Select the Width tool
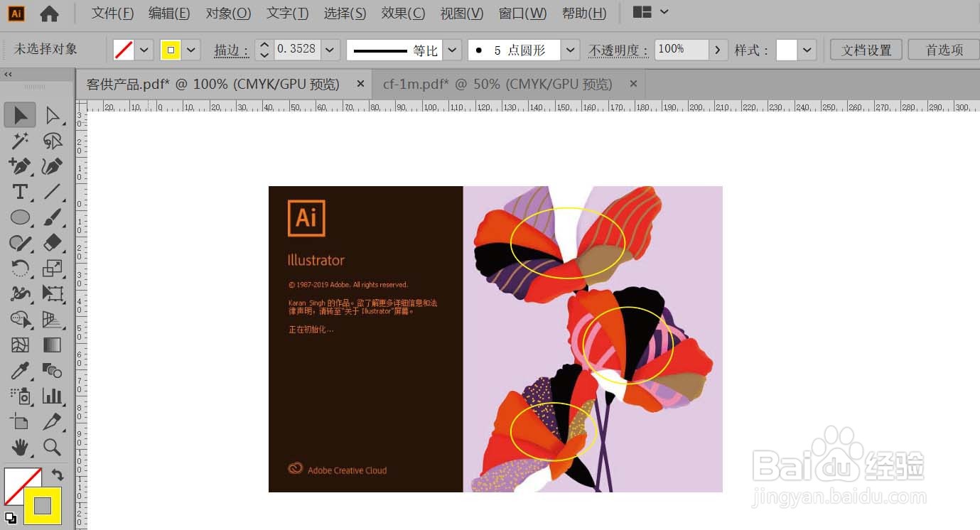The width and height of the screenshot is (980, 530). click(20, 293)
